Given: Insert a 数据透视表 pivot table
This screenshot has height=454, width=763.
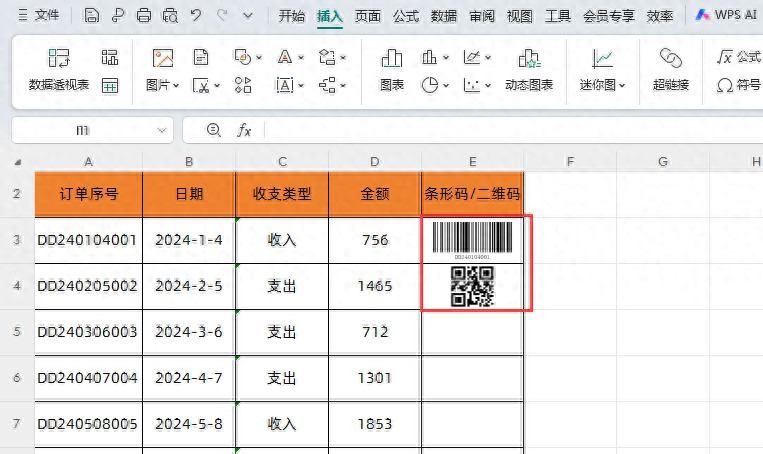Looking at the screenshot, I should (59, 71).
